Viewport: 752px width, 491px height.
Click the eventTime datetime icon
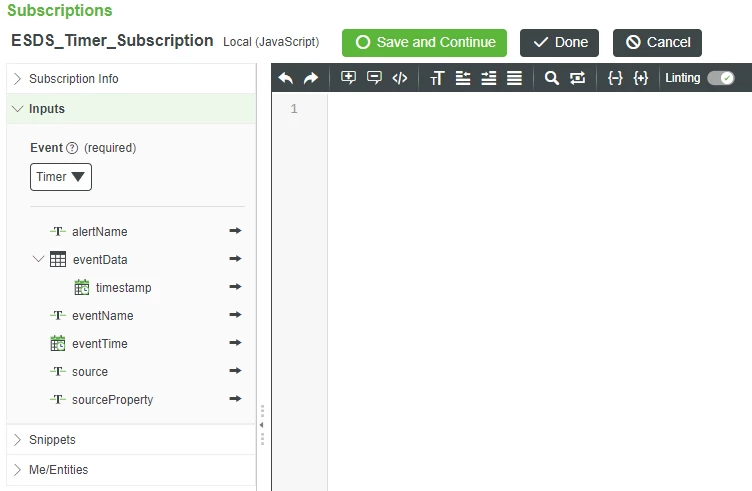[x=58, y=343]
